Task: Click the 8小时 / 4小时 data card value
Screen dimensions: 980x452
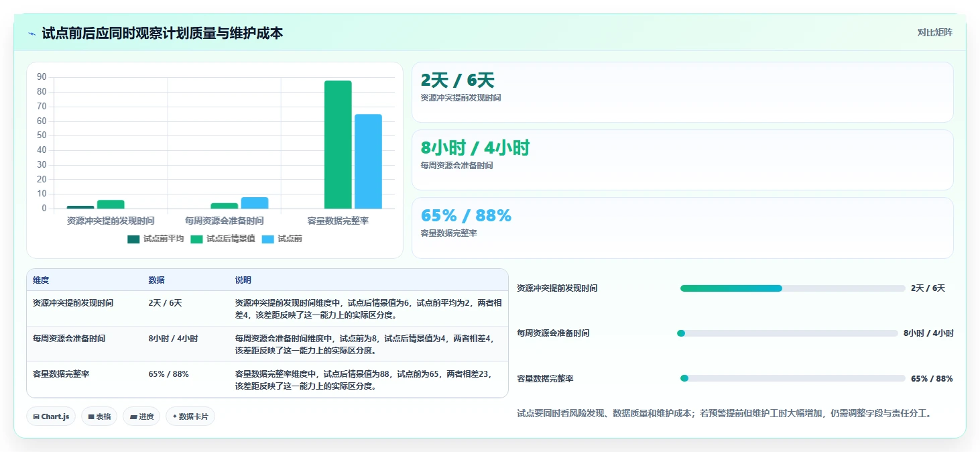Action: (x=475, y=148)
